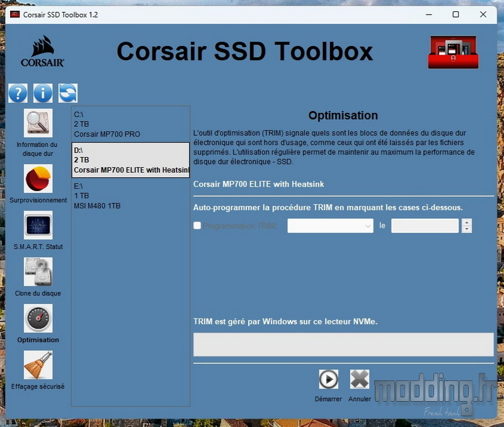The height and width of the screenshot is (427, 504).
Task: Click the Clone du disque label
Action: [38, 293]
